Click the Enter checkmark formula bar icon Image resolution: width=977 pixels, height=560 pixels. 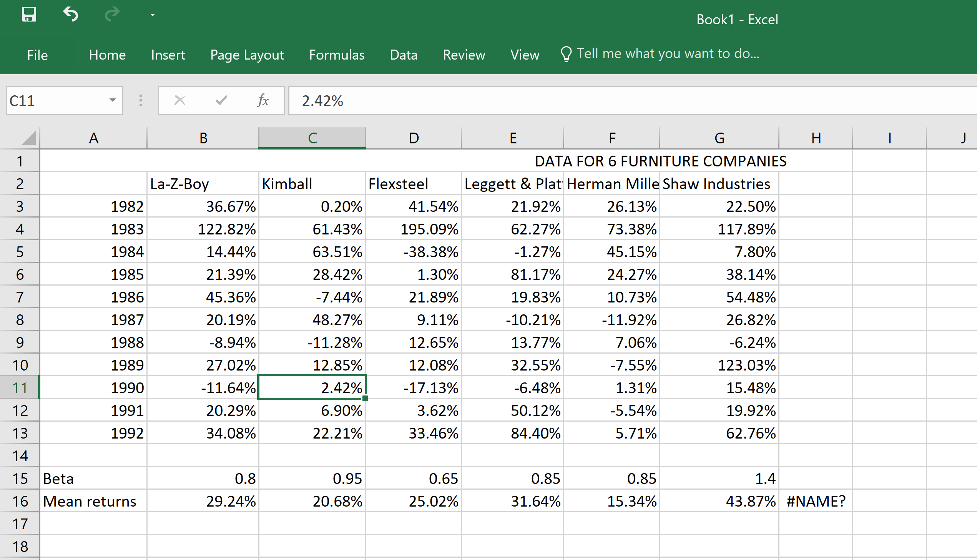(221, 101)
